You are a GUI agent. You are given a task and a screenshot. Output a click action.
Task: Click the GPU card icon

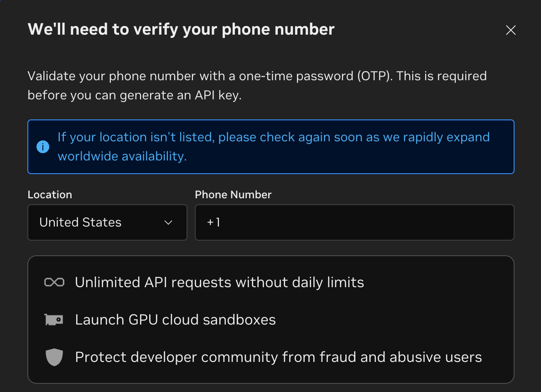(x=54, y=320)
